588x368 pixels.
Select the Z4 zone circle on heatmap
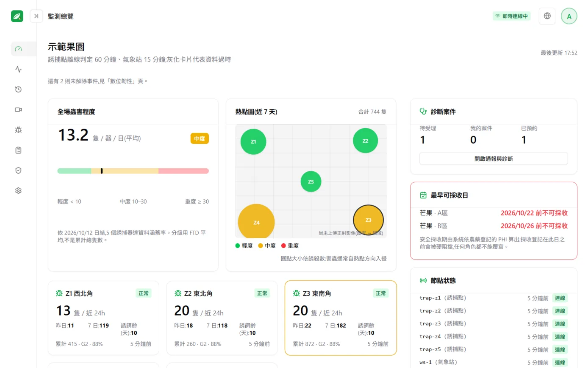[x=256, y=221]
